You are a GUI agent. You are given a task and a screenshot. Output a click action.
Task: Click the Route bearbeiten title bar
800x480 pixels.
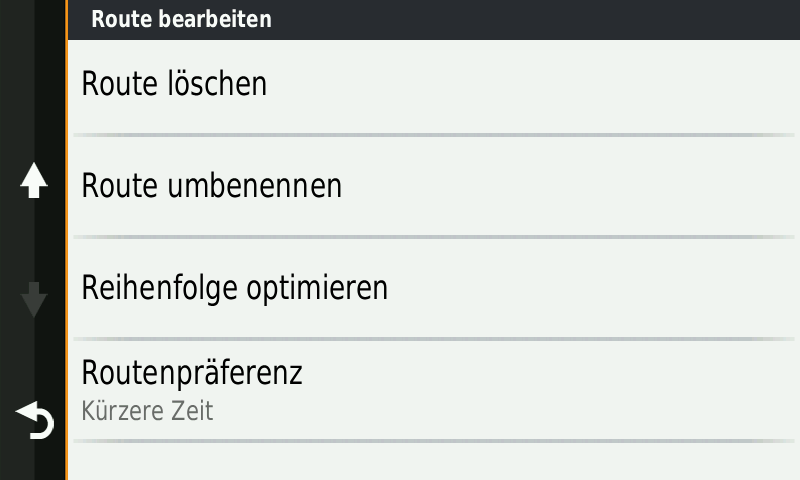tap(181, 19)
